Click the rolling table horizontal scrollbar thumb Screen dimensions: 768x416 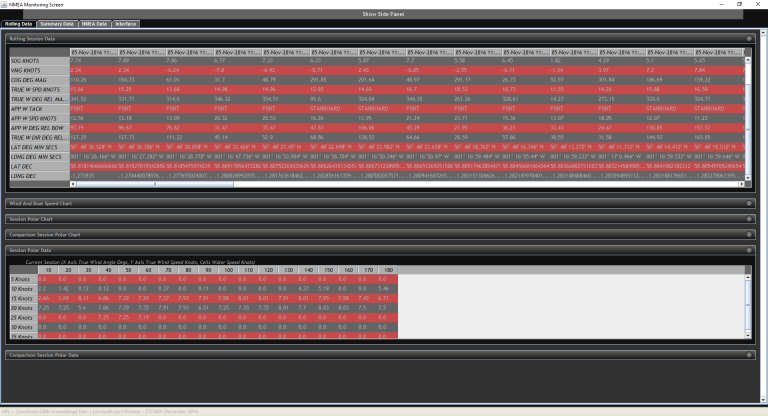point(155,184)
